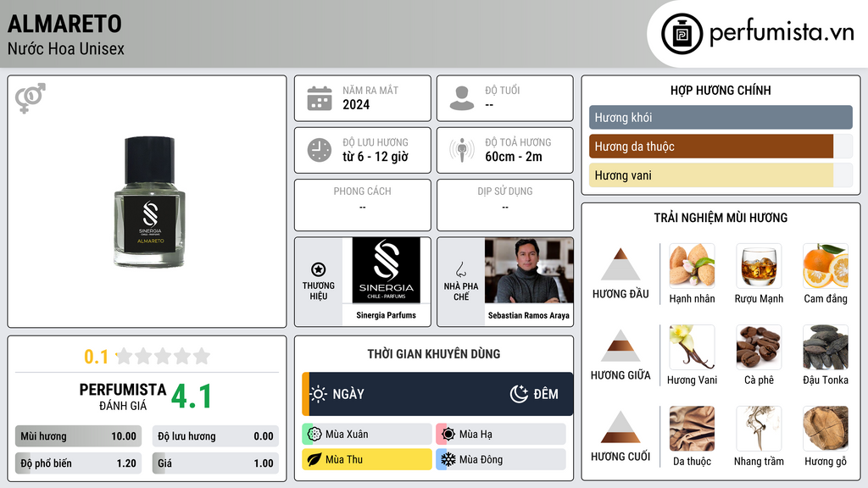Click the Hương vani accord bar

[x=721, y=175]
